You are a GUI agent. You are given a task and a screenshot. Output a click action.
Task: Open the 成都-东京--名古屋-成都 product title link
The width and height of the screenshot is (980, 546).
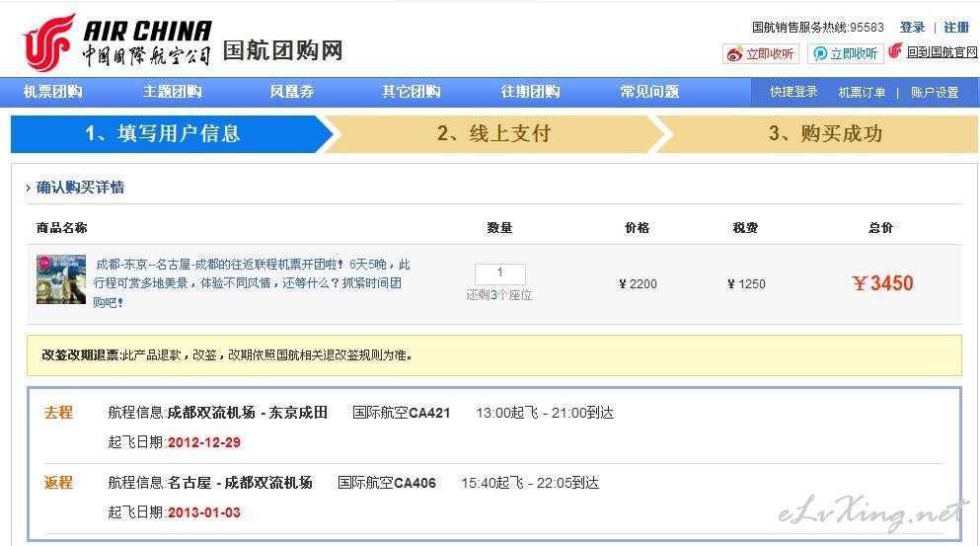(252, 283)
